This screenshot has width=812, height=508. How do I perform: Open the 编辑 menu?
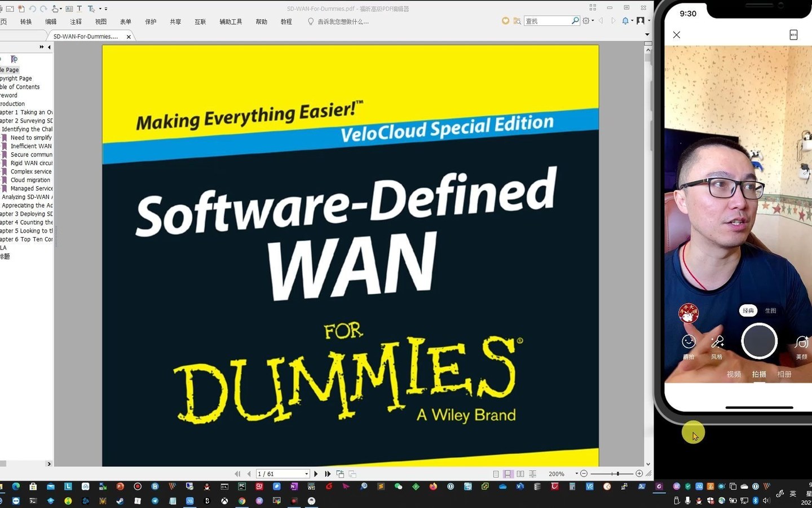51,21
